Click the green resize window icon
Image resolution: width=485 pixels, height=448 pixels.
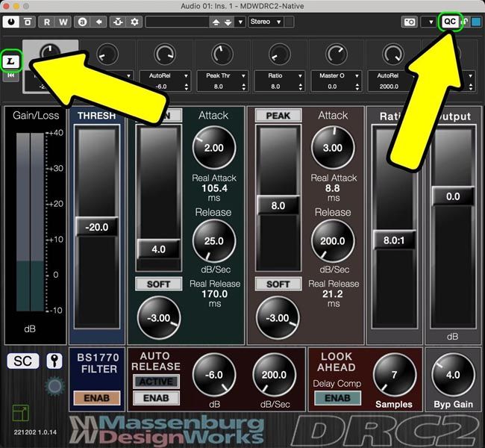pos(21,413)
